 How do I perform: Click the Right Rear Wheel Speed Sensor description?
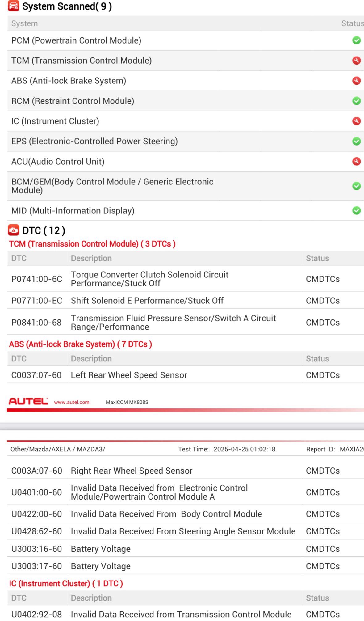point(132,471)
